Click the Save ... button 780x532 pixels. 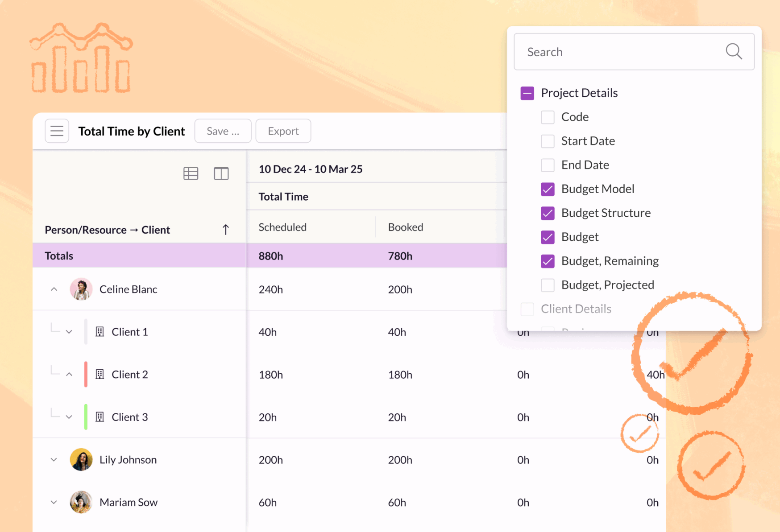pos(223,131)
